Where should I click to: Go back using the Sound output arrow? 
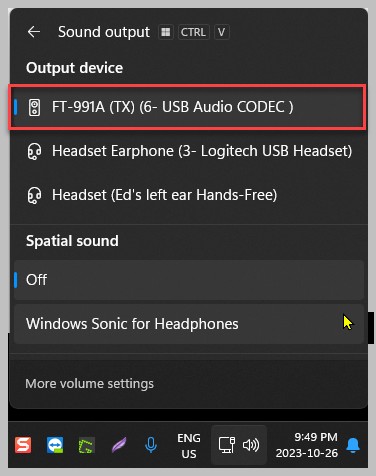pyautogui.click(x=34, y=32)
